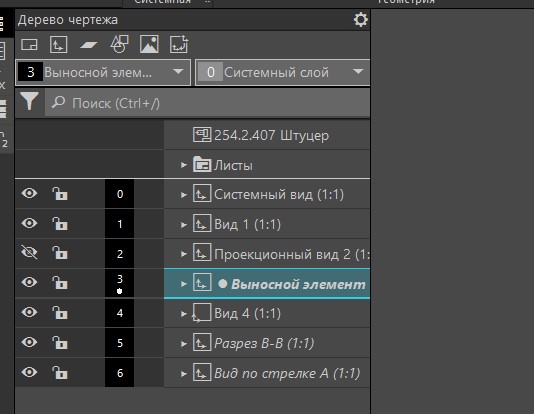Click view number 6 cell
Image resolution: width=534 pixels, height=414 pixels.
coord(120,373)
